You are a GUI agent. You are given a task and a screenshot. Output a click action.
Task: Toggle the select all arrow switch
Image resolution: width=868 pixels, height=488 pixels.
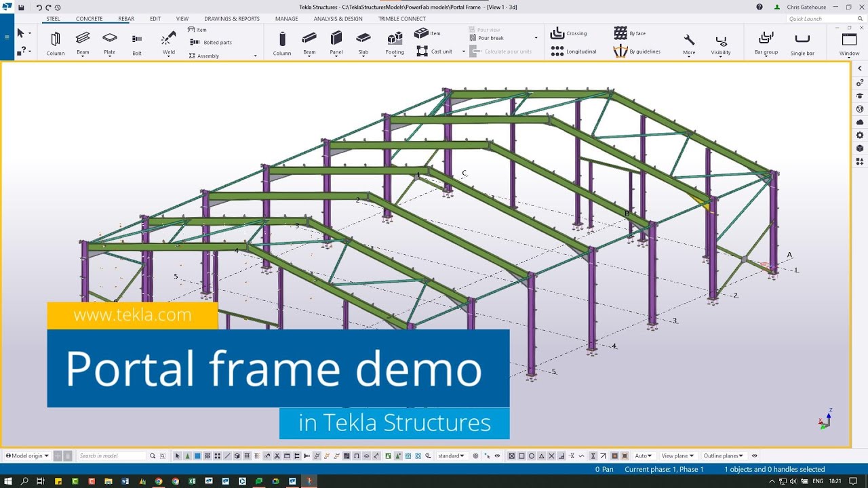click(178, 456)
